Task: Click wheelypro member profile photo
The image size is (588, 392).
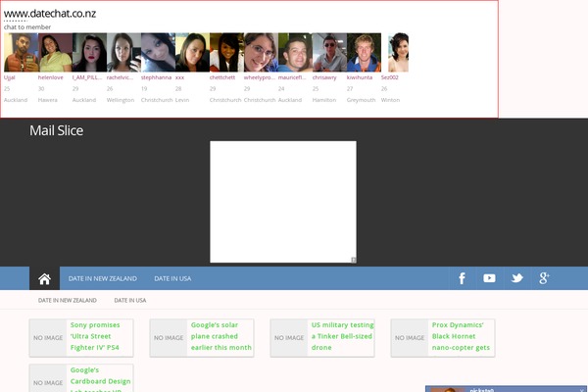Action: [261, 52]
